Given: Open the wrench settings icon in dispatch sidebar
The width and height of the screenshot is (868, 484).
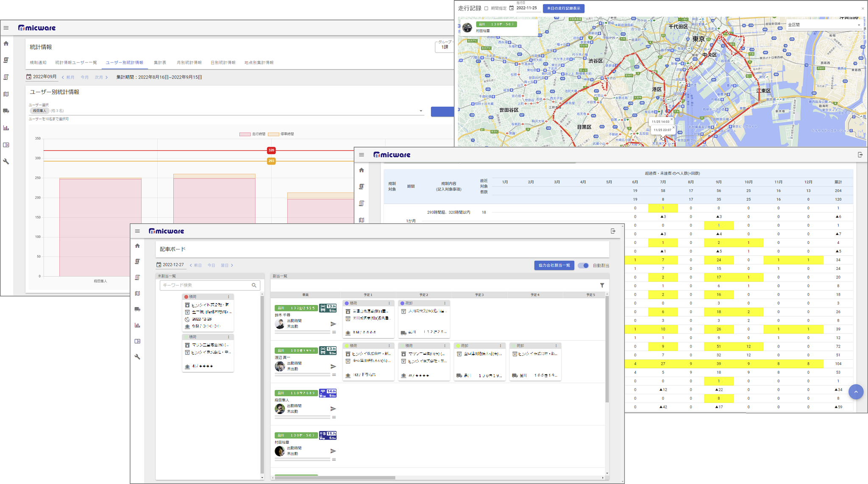Looking at the screenshot, I should tap(137, 357).
